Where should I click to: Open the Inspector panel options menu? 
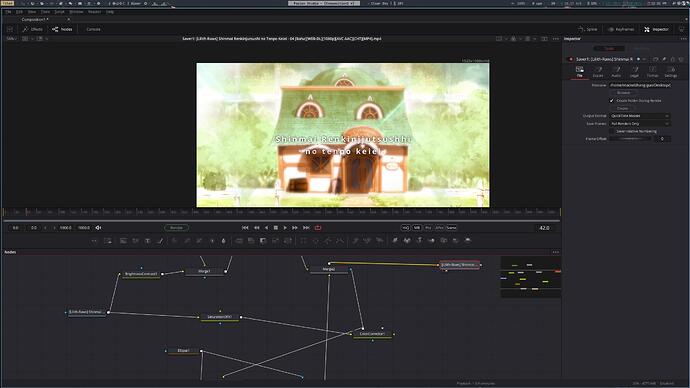click(683, 39)
